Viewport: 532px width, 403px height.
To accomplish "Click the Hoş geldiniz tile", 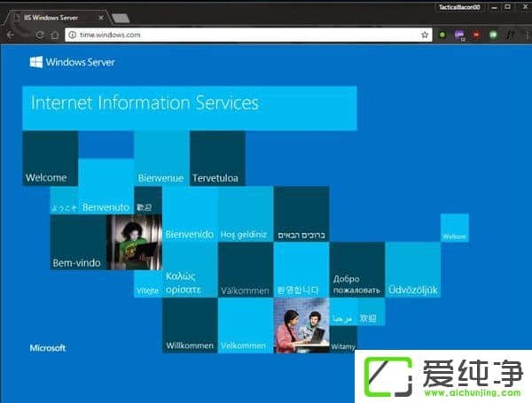I will tap(246, 214).
